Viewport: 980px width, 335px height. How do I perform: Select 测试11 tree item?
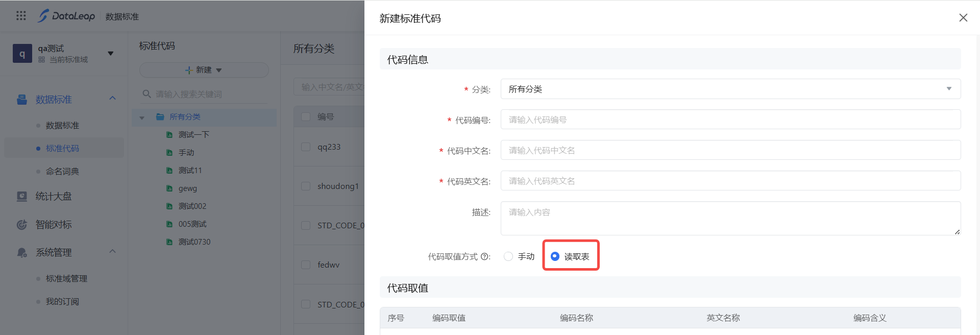pos(190,171)
